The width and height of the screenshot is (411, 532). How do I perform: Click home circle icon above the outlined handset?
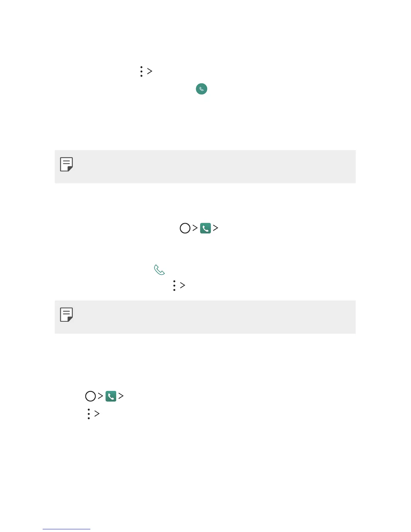pos(185,228)
